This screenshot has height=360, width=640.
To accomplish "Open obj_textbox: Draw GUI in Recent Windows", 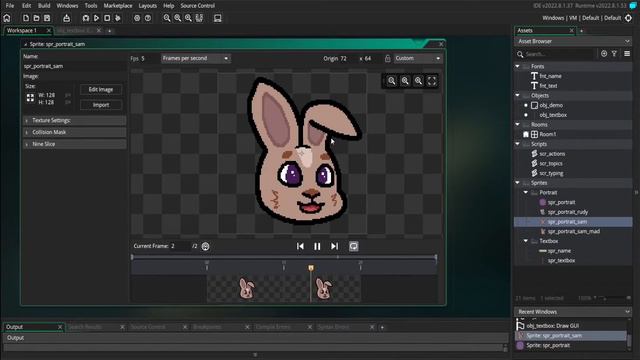I will pyautogui.click(x=552, y=326).
